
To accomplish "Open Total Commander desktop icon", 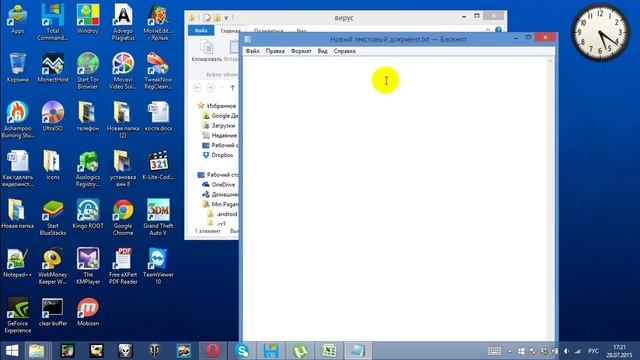I will tap(53, 22).
